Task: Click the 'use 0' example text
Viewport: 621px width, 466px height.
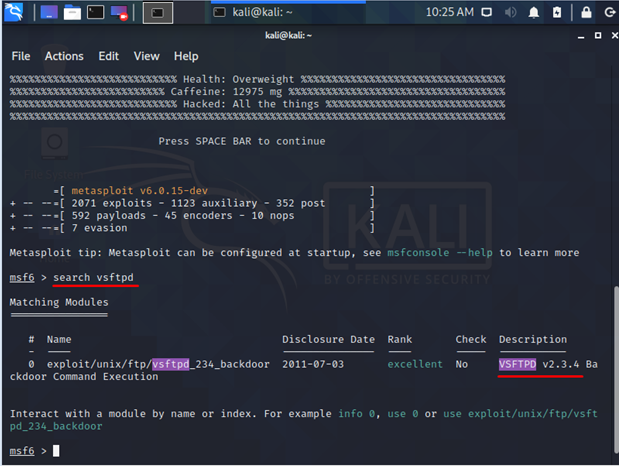Action: point(403,413)
